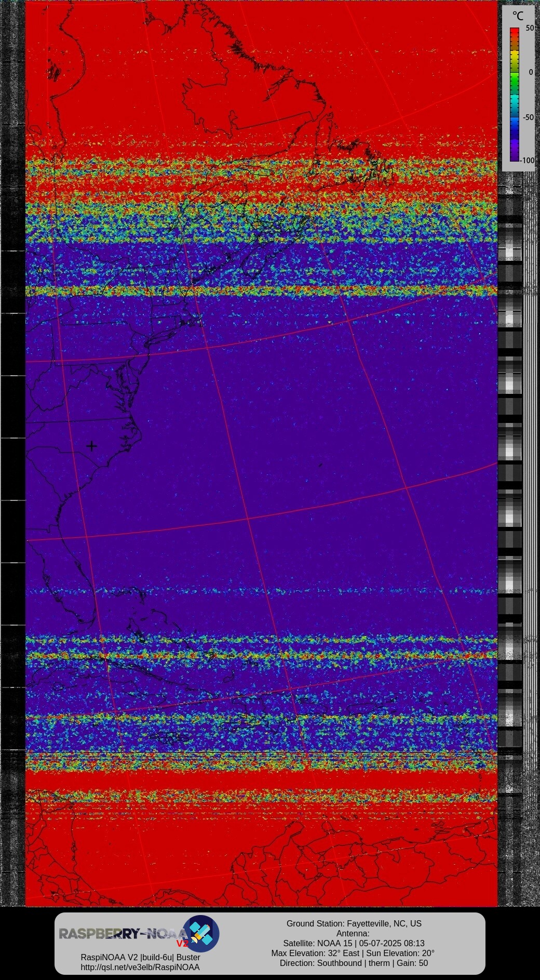This screenshot has width=540, height=980.
Task: Click 'Satellite: NOAA 15 | 05-07-2025 08:13' text
Action: pos(354,943)
